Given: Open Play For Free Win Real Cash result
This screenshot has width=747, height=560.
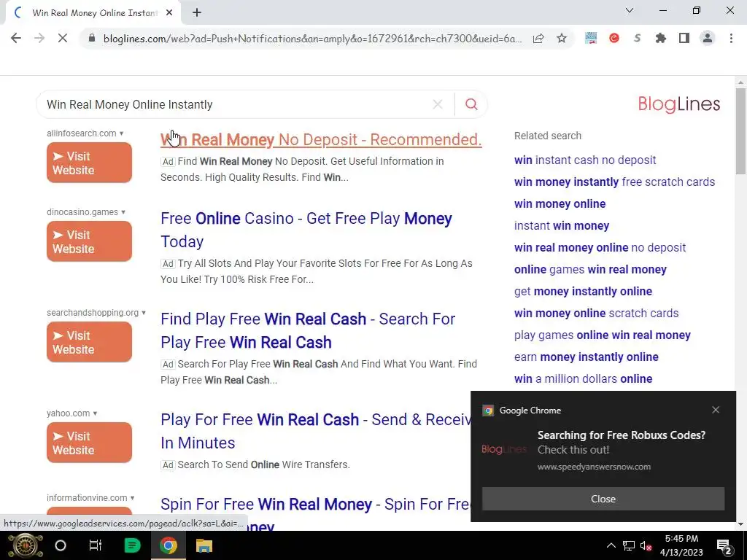Looking at the screenshot, I should click(x=315, y=431).
